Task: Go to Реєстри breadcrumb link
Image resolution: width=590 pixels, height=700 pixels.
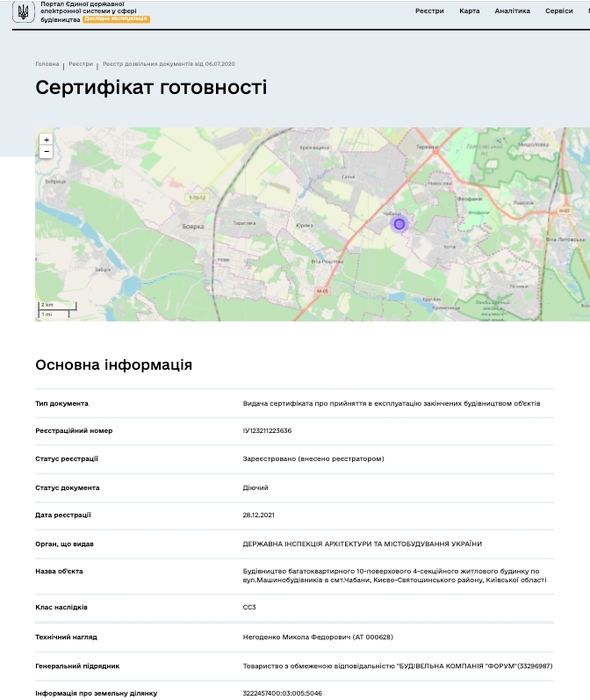Action: click(x=81, y=64)
